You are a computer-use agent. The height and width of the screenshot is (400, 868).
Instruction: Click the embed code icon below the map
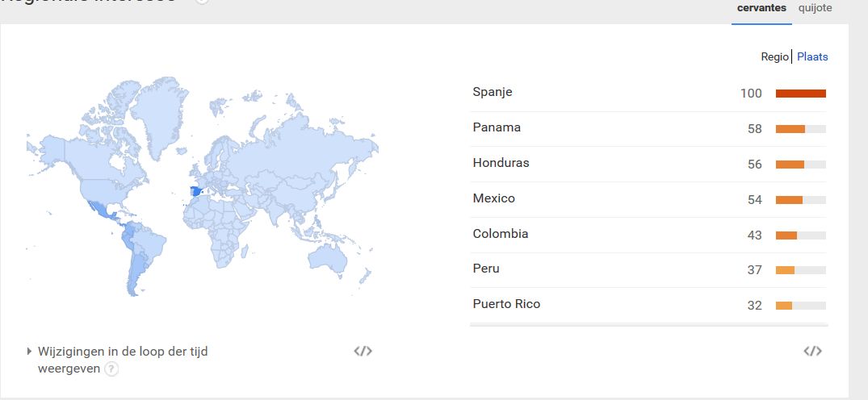coord(363,351)
